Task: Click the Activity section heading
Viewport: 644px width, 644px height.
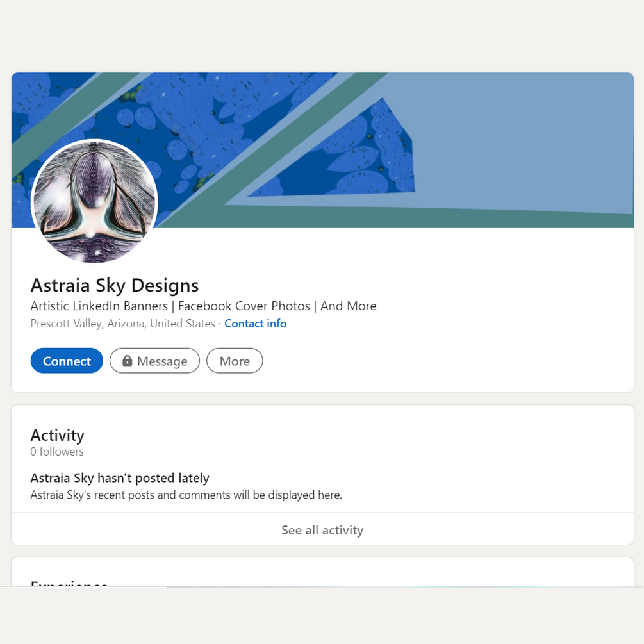Action: click(x=58, y=435)
